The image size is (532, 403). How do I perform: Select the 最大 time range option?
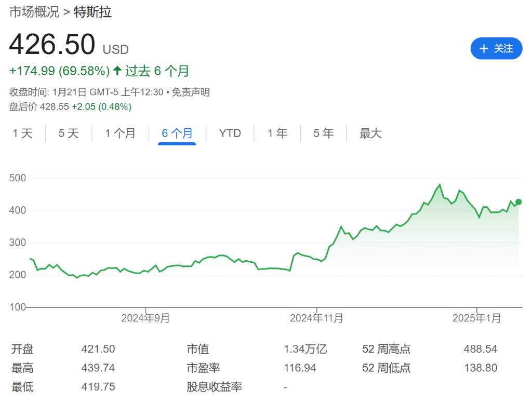(x=370, y=133)
